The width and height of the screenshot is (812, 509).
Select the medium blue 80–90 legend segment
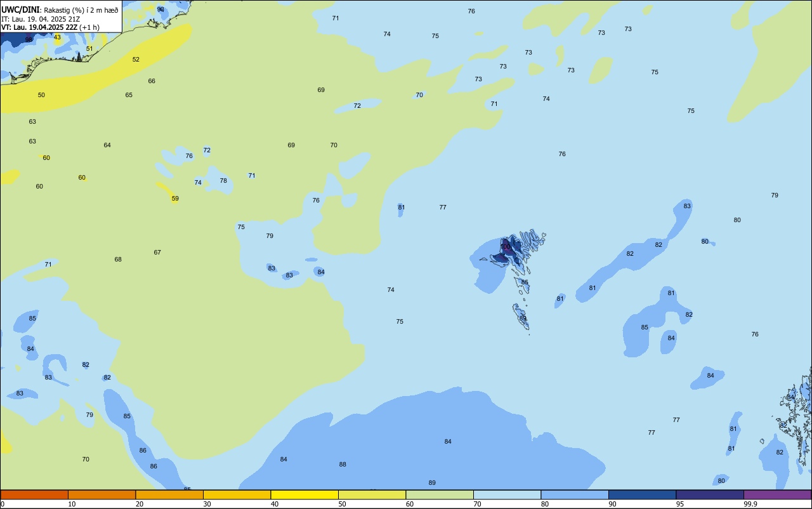[x=575, y=494]
